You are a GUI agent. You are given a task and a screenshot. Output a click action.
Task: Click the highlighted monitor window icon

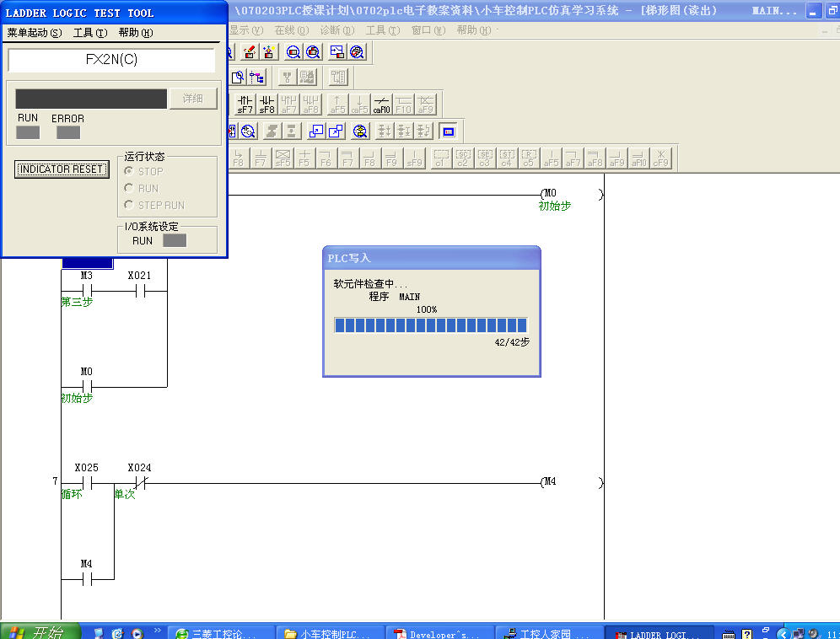coord(448,131)
